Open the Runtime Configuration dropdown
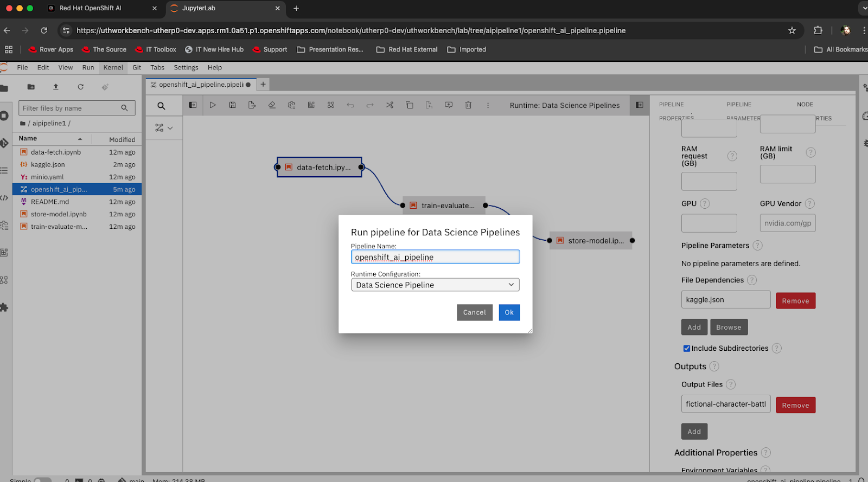This screenshot has width=868, height=482. tap(435, 285)
